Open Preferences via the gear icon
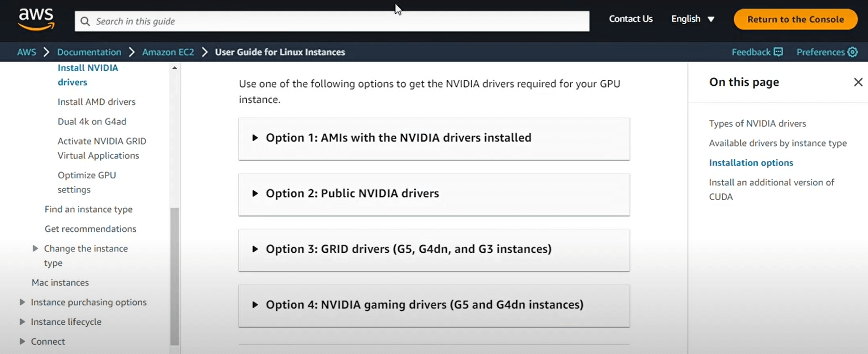The image size is (868, 354). (853, 52)
